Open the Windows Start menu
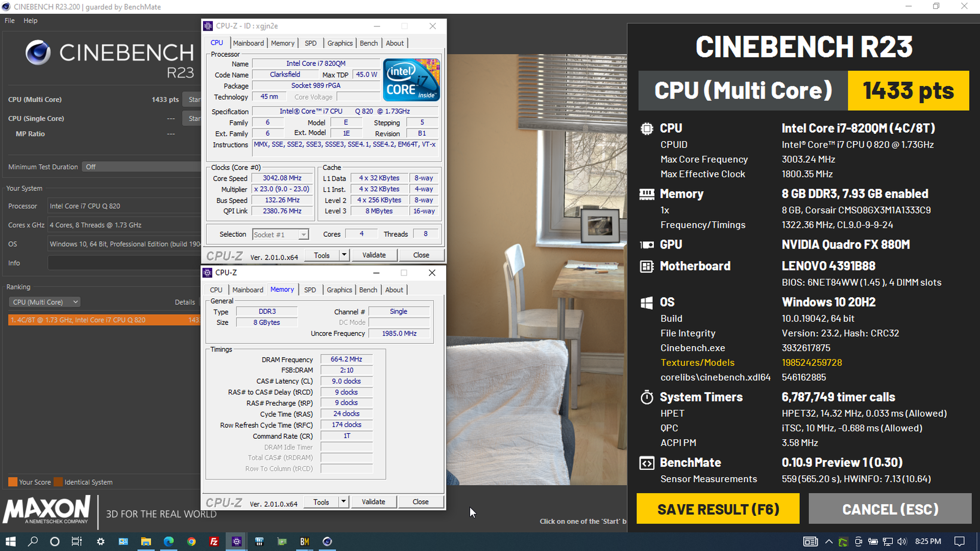 coord(11,541)
